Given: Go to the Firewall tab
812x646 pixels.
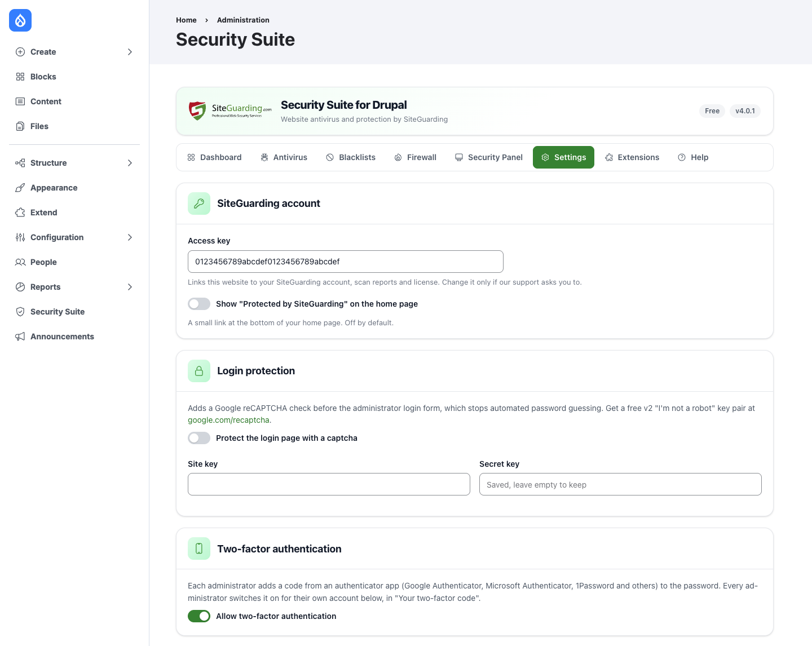Looking at the screenshot, I should click(416, 157).
